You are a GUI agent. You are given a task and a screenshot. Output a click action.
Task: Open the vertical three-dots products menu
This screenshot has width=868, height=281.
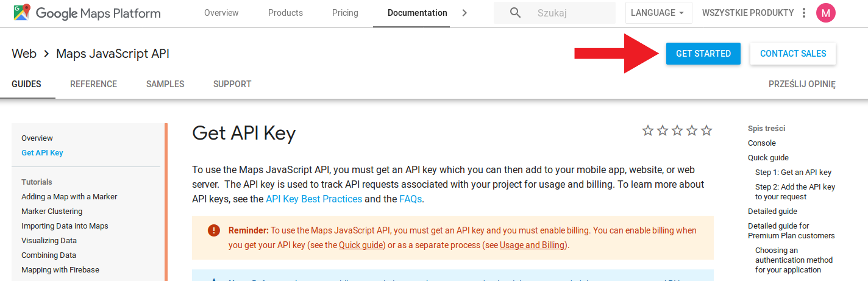tap(804, 13)
